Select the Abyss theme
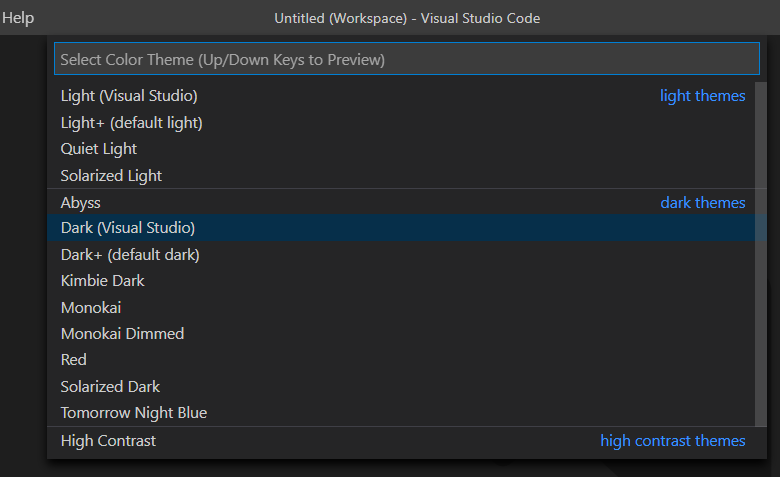Image resolution: width=780 pixels, height=477 pixels. point(406,202)
